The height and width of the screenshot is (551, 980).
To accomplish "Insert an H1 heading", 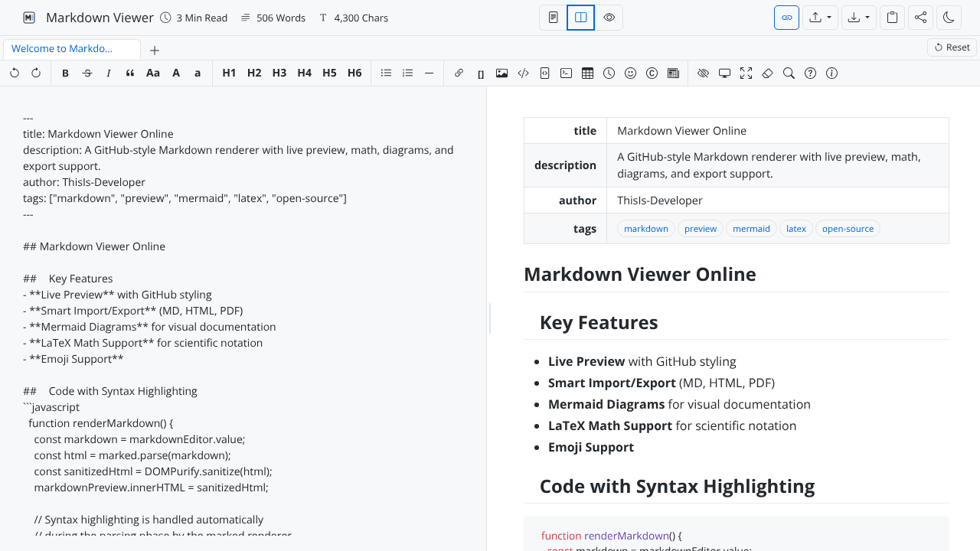I will click(x=229, y=73).
